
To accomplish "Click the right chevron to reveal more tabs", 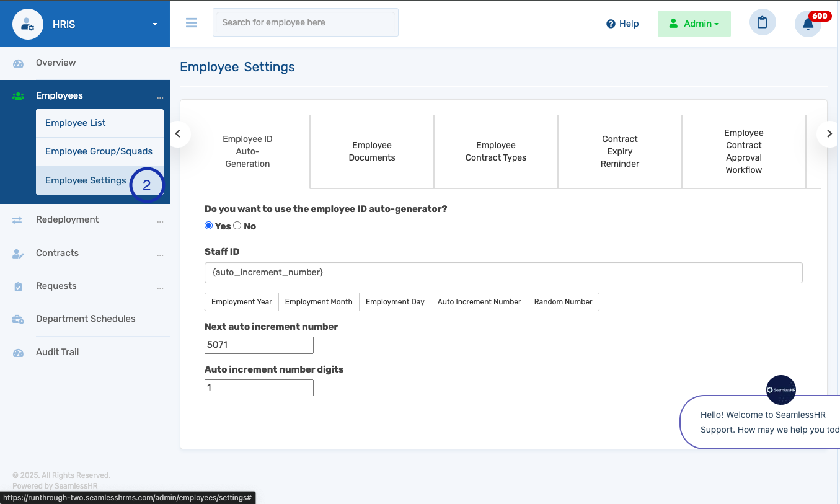I will [828, 133].
